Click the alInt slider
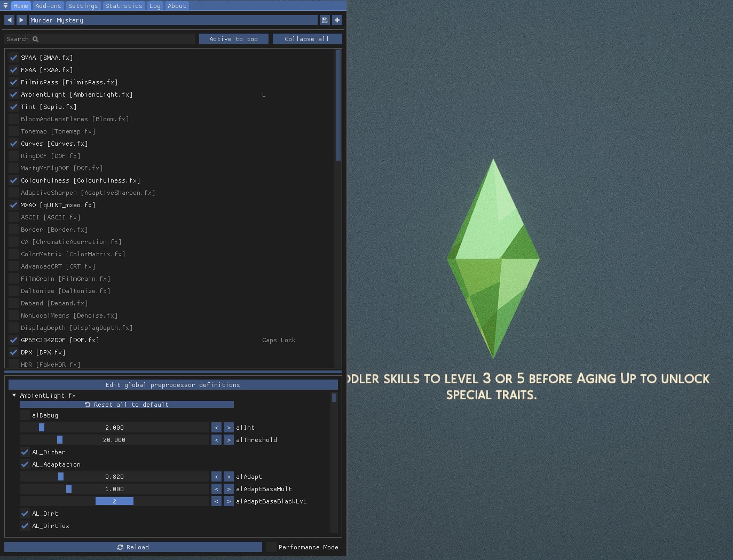Viewport: 733px width, 560px height. tap(114, 428)
